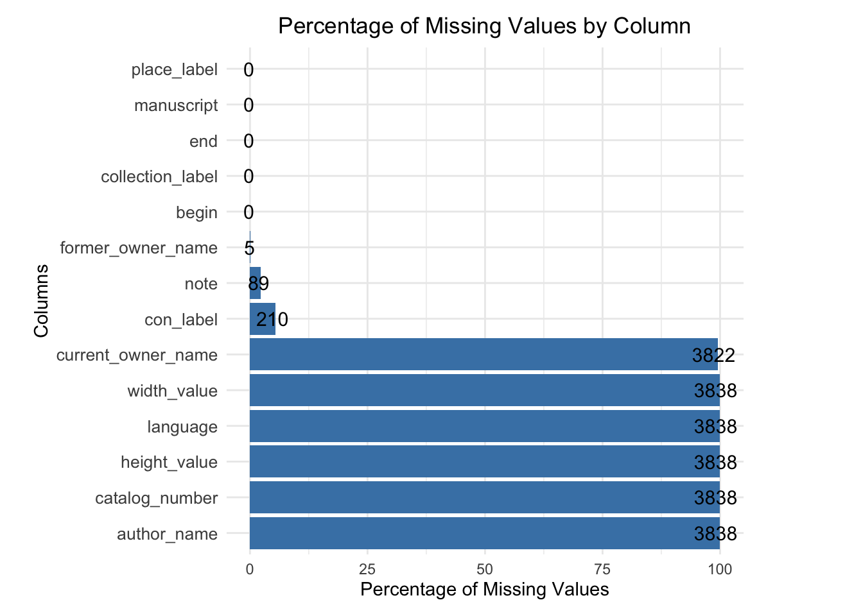Select the language bar
The height and width of the screenshot is (616, 863).
[484, 426]
